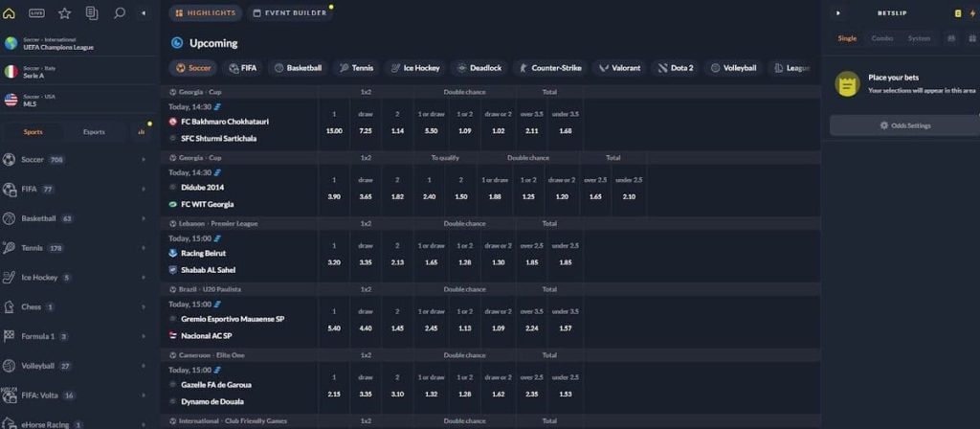Viewport: 980px width, 429px height.
Task: Select FIFA sport filter chip
Action: pyautogui.click(x=244, y=68)
